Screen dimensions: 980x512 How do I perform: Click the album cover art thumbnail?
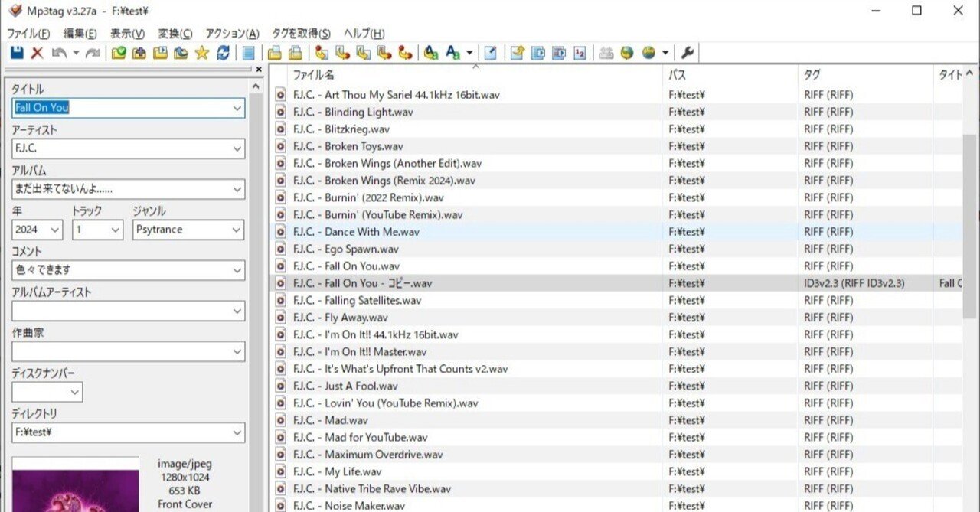[x=76, y=484]
